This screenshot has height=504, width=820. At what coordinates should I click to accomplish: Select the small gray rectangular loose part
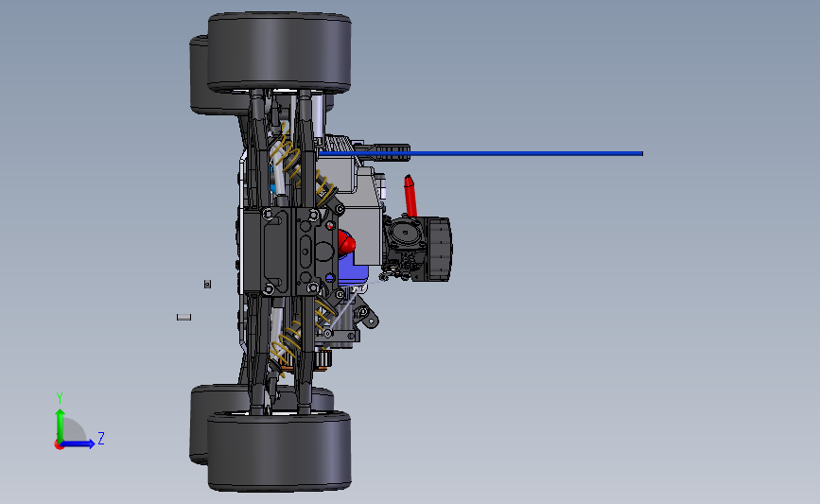(184, 317)
